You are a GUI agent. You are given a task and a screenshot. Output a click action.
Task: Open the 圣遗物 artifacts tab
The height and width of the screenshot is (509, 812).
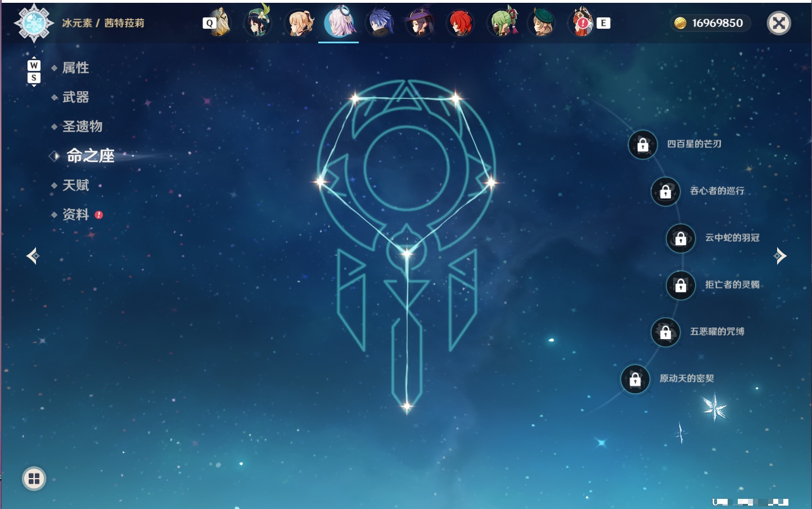pyautogui.click(x=82, y=127)
